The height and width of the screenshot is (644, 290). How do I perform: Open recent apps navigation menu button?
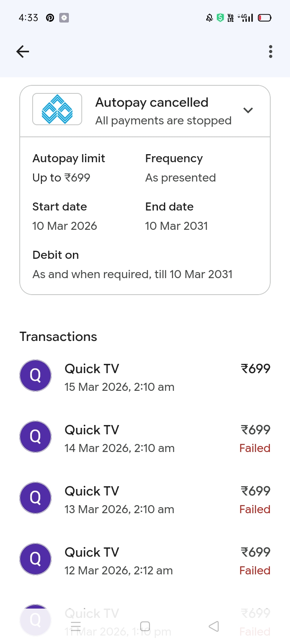tap(76, 626)
